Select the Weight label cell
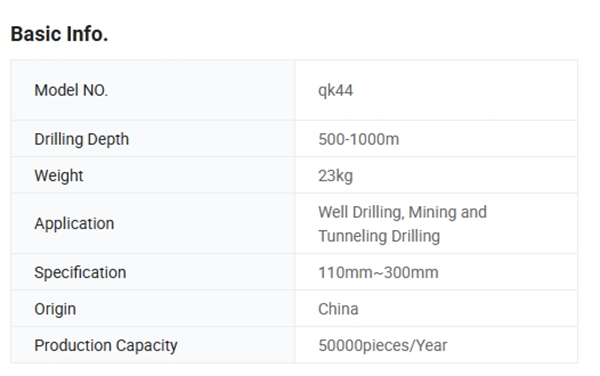 click(x=153, y=176)
